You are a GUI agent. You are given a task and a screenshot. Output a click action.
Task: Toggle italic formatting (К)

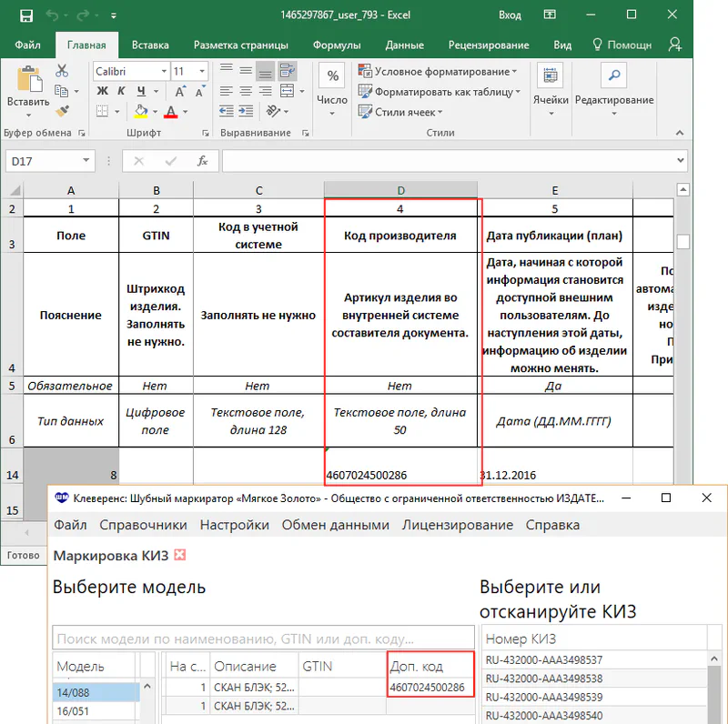pyautogui.click(x=123, y=90)
